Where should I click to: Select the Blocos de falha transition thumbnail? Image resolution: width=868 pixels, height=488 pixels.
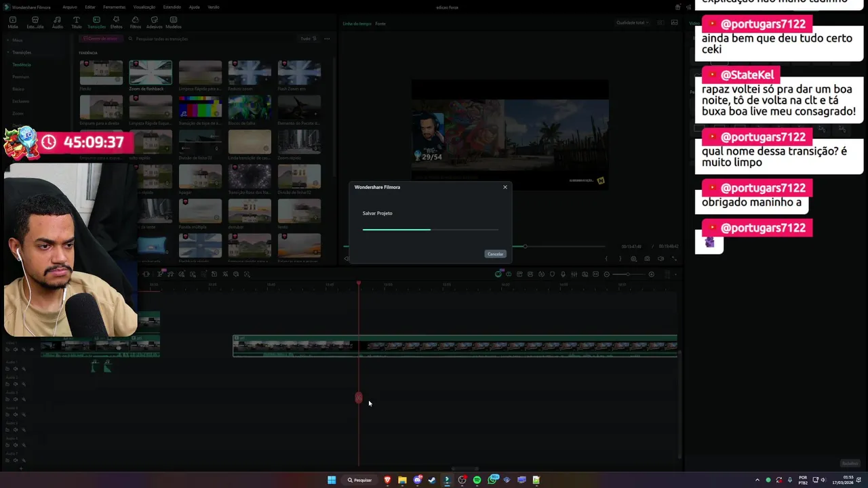(x=250, y=108)
